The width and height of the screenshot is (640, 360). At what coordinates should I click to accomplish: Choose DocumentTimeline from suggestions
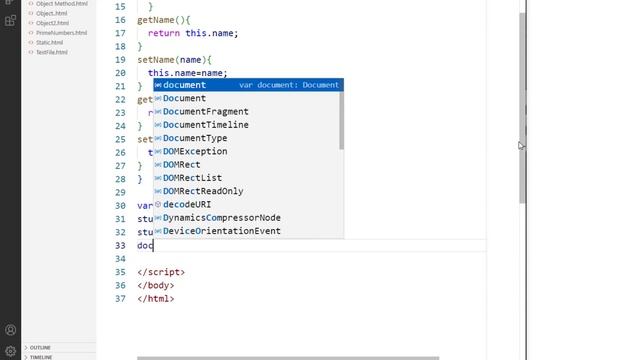pyautogui.click(x=246, y=125)
